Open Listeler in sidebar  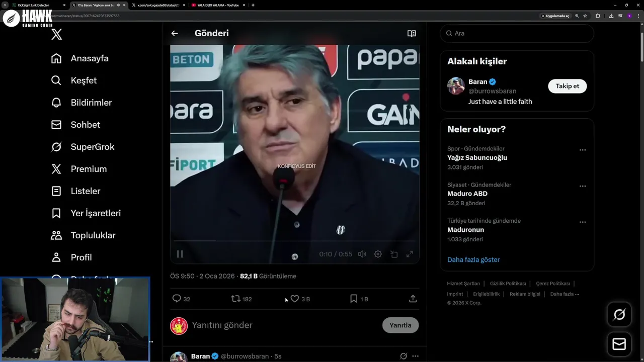(75, 191)
